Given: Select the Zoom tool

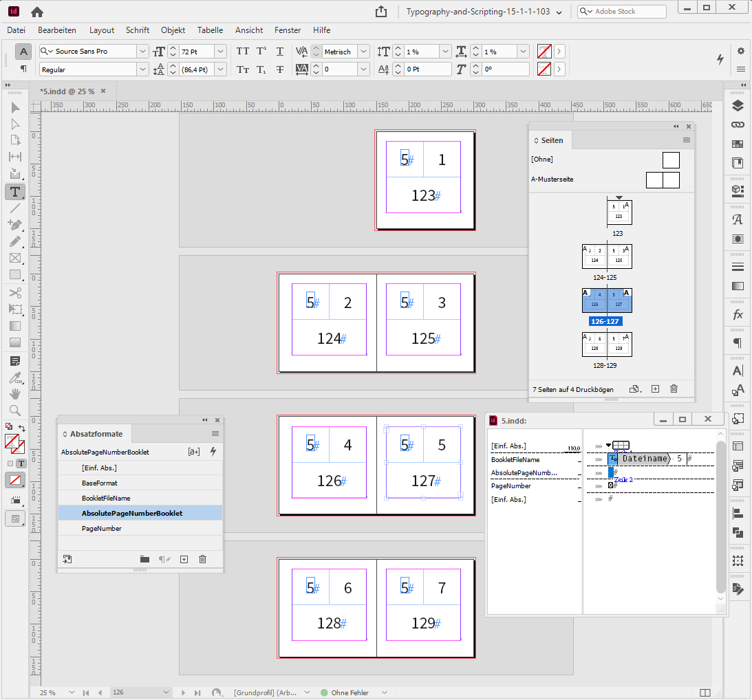Looking at the screenshot, I should (14, 410).
